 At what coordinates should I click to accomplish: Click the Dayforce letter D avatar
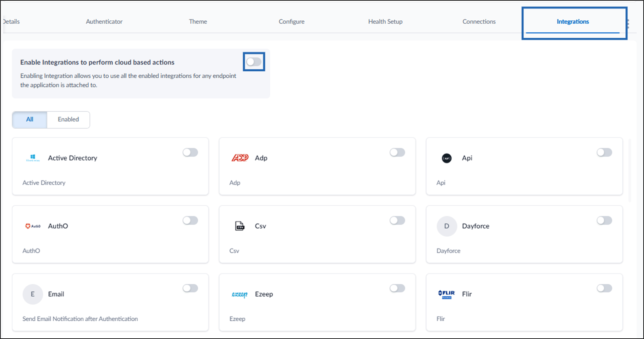447,226
